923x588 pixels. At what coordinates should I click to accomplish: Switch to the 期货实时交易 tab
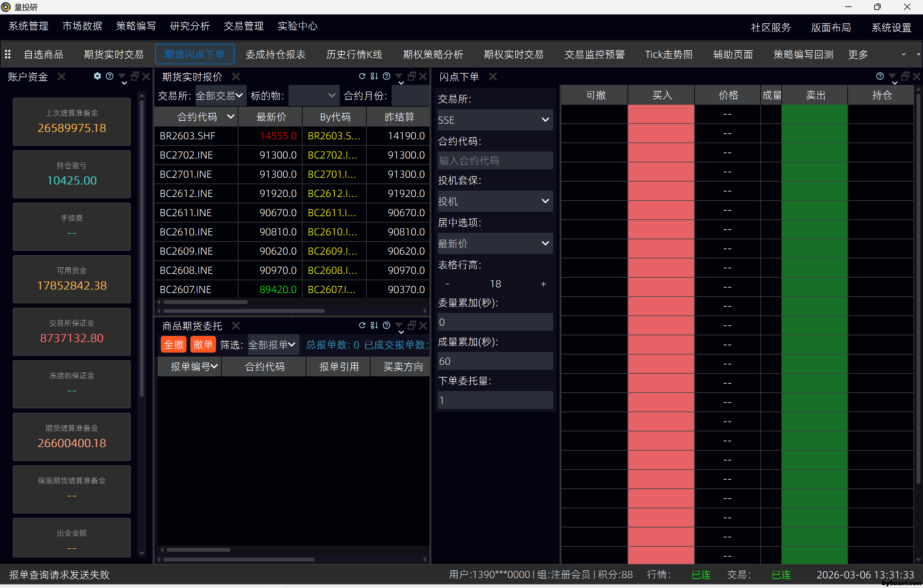pyautogui.click(x=113, y=54)
